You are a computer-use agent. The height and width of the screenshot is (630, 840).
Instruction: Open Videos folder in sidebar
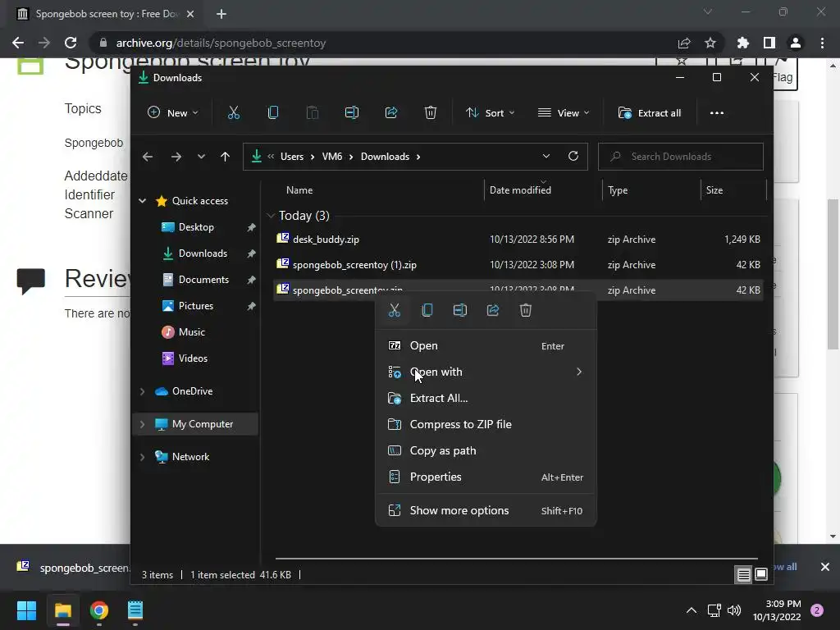coord(193,358)
